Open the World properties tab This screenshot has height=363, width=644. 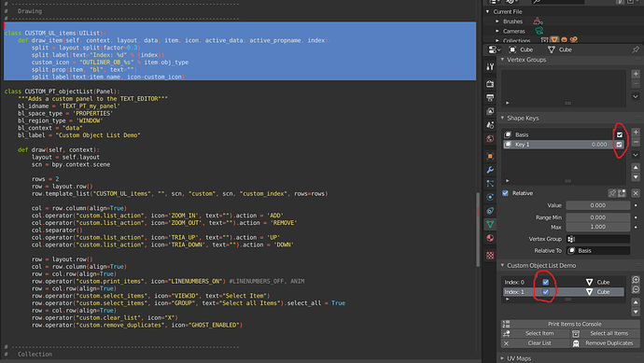(x=490, y=138)
